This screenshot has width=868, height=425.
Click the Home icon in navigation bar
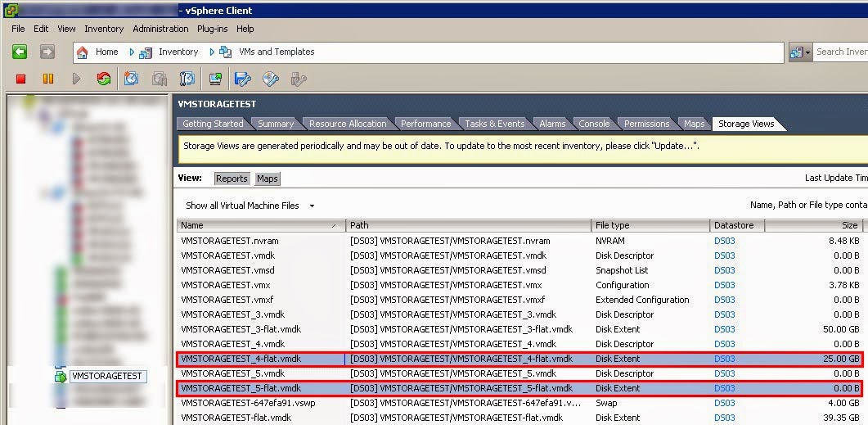(83, 52)
